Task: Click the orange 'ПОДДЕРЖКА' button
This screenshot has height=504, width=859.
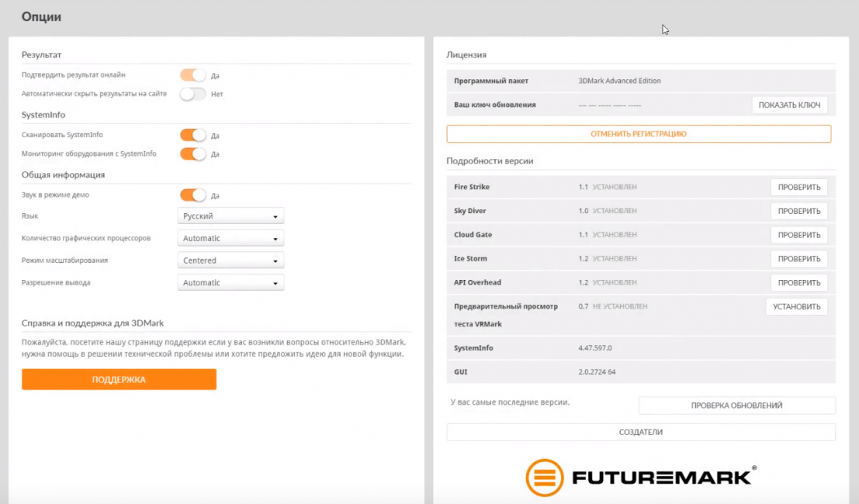Action: (x=119, y=379)
